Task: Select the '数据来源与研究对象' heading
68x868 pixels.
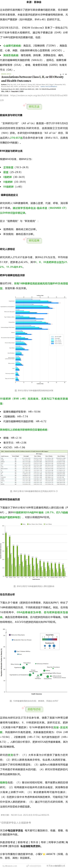Action: pyautogui.click(x=11, y=115)
